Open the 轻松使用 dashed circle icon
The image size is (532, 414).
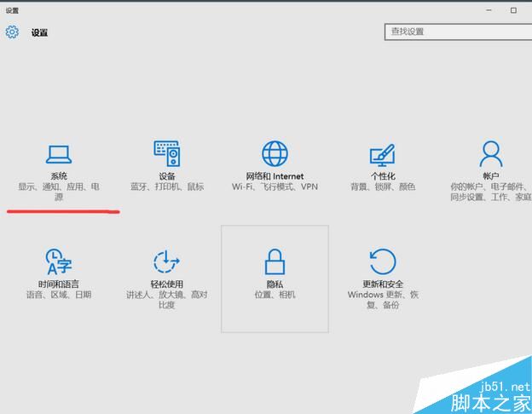click(166, 262)
